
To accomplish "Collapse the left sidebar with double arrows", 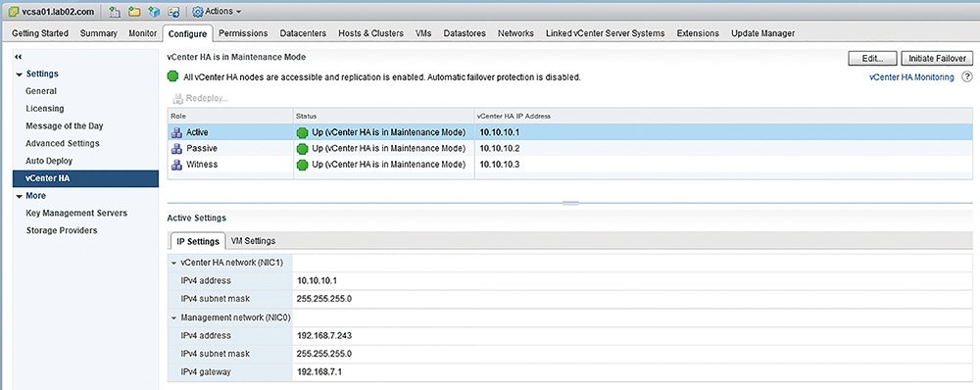I will pyautogui.click(x=18, y=56).
